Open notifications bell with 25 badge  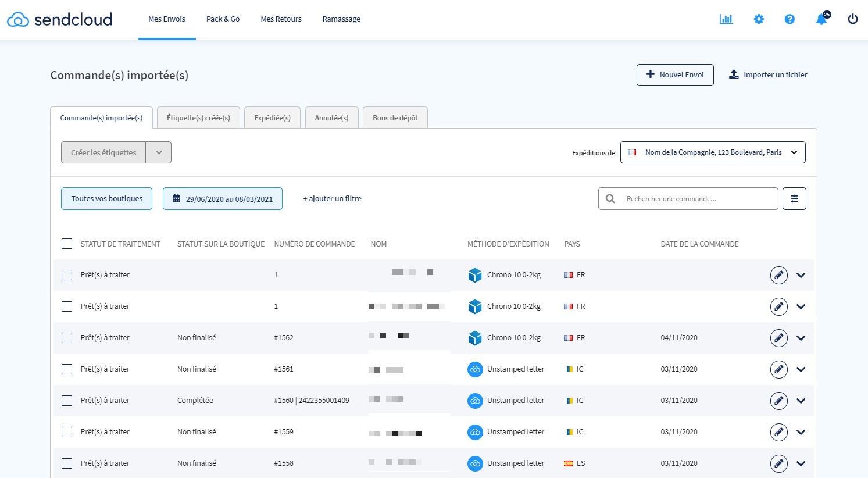pyautogui.click(x=822, y=19)
